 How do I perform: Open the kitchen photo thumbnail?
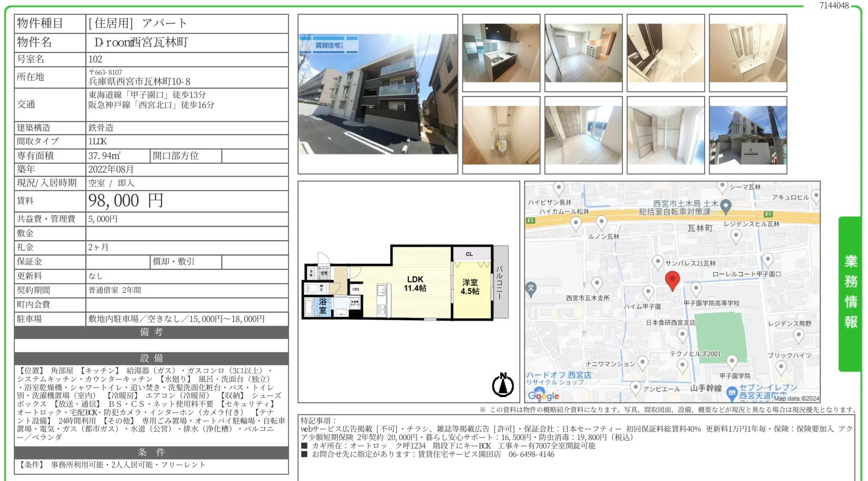point(501,53)
